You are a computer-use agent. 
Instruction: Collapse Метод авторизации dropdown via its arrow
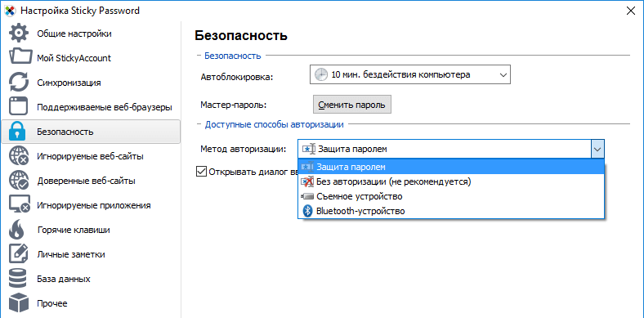click(597, 149)
